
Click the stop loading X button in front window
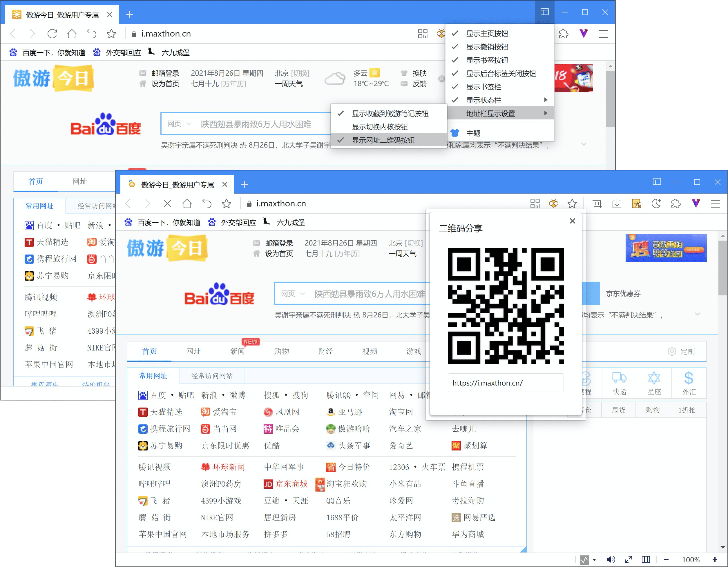167,203
